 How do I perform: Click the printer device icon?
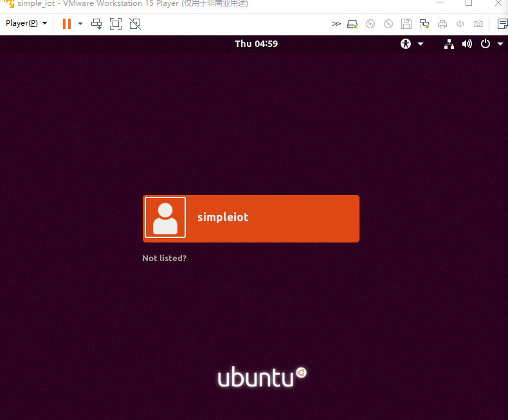442,24
